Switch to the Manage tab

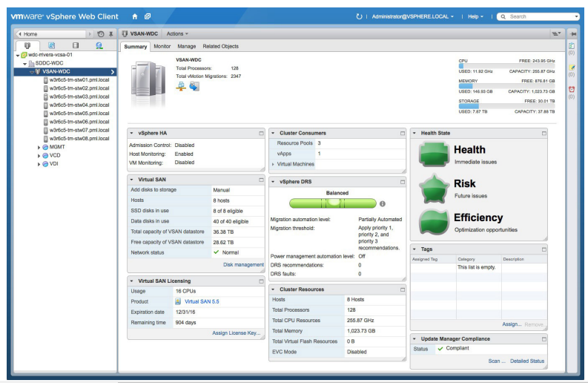coord(187,46)
